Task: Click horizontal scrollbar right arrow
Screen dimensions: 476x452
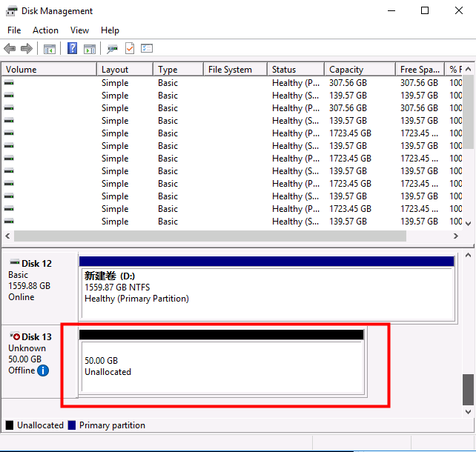Action: pyautogui.click(x=456, y=236)
